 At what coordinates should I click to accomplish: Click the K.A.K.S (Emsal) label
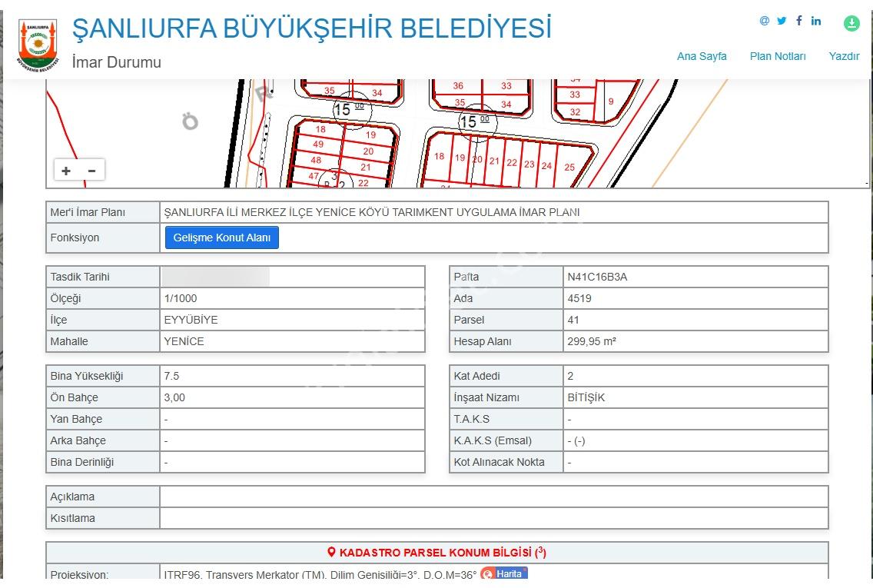[493, 440]
